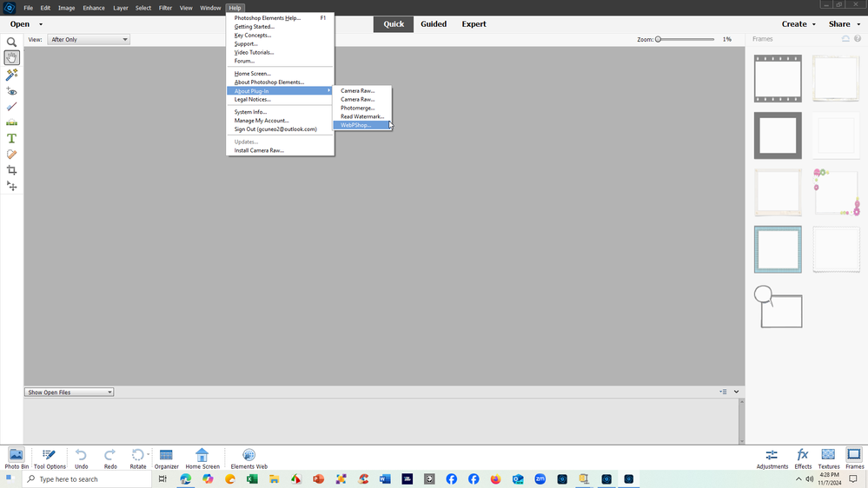This screenshot has height=488, width=868.
Task: Select the Quick Selection wand tool
Action: coord(11,75)
